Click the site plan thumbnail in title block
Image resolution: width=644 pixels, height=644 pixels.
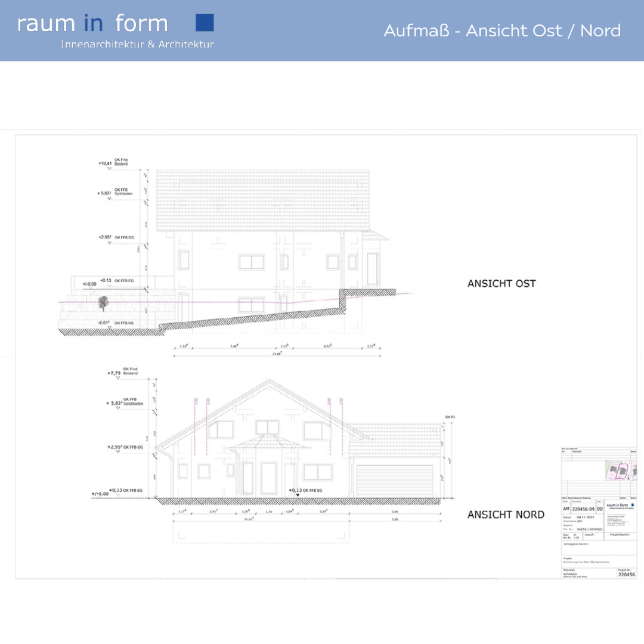tap(620, 470)
